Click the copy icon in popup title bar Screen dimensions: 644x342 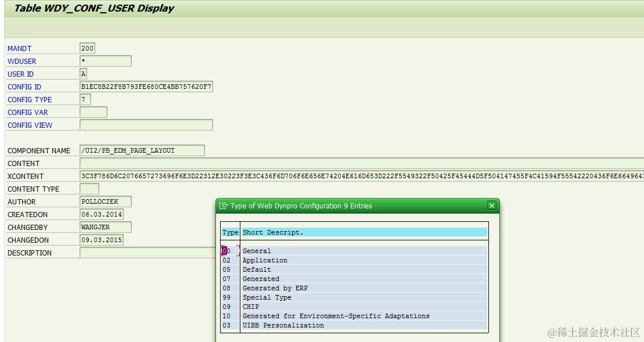pyautogui.click(x=224, y=206)
